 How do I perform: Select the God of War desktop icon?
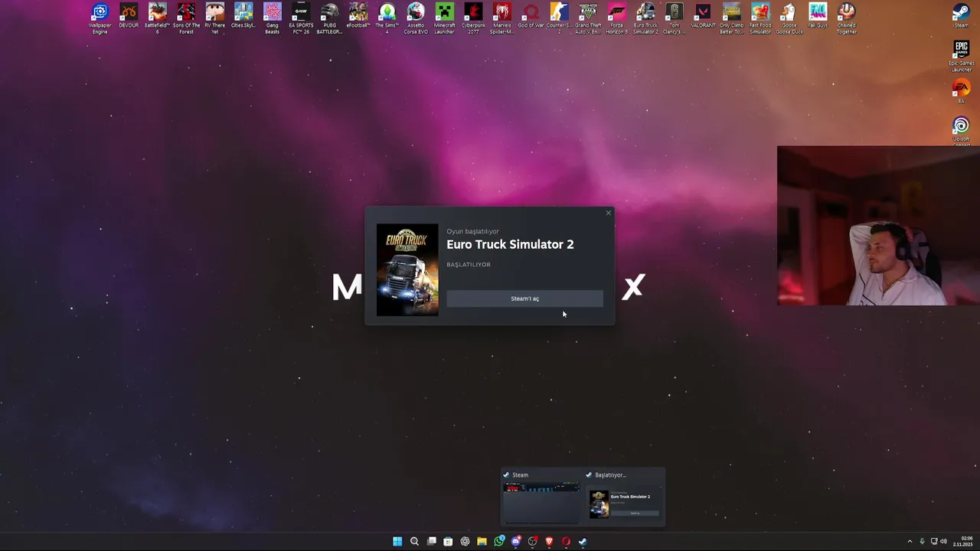(x=531, y=17)
